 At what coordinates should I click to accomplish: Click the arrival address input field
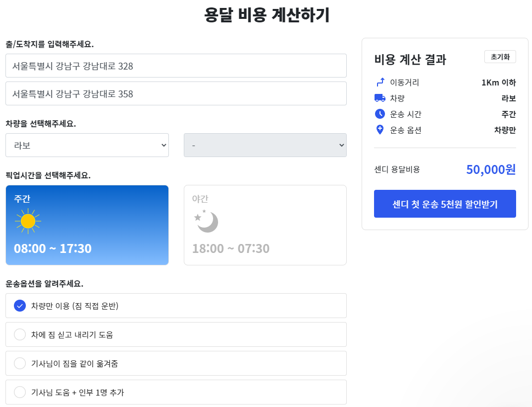(176, 94)
